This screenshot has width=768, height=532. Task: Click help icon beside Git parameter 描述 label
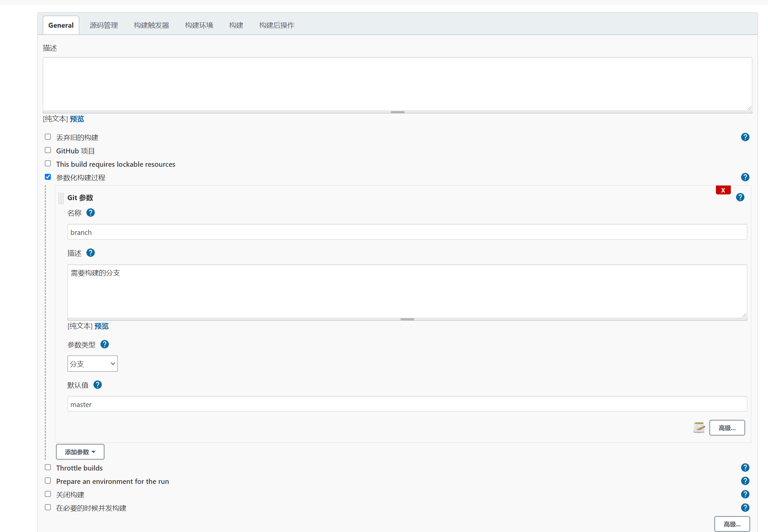(90, 253)
